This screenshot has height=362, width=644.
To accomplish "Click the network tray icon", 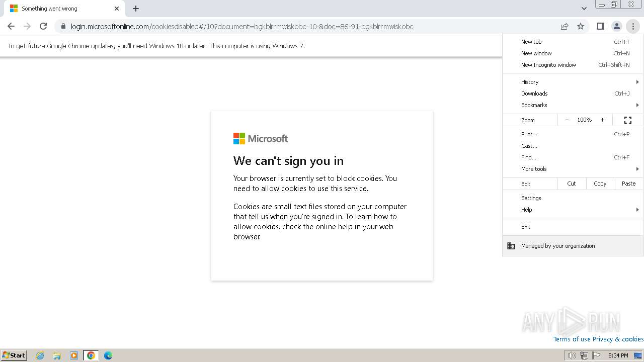I will [584, 355].
